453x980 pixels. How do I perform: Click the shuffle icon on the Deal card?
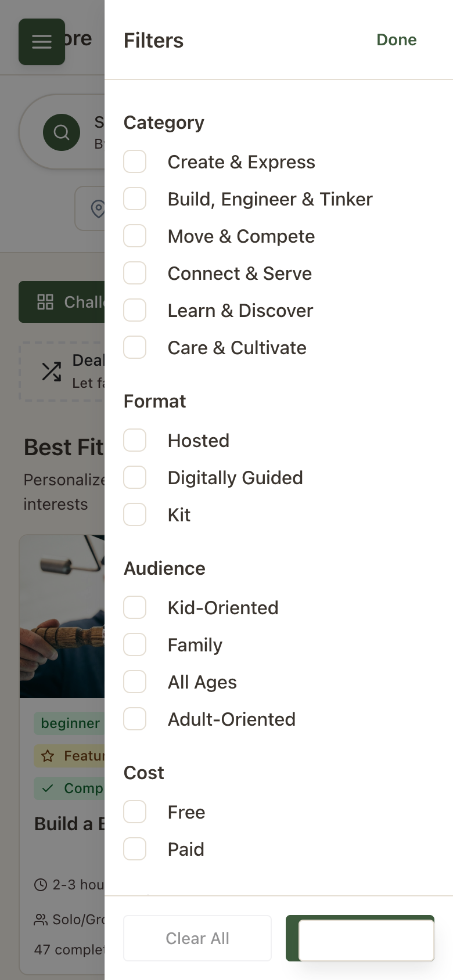pyautogui.click(x=51, y=372)
